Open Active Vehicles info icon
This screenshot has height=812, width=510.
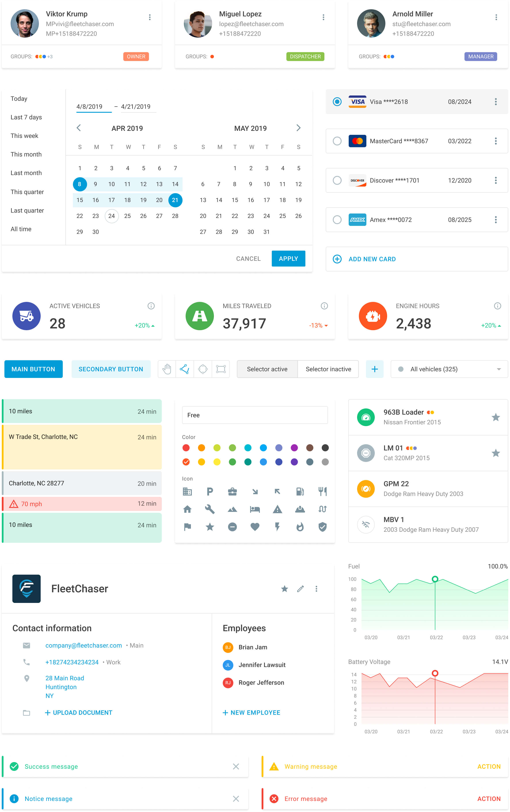pos(151,305)
